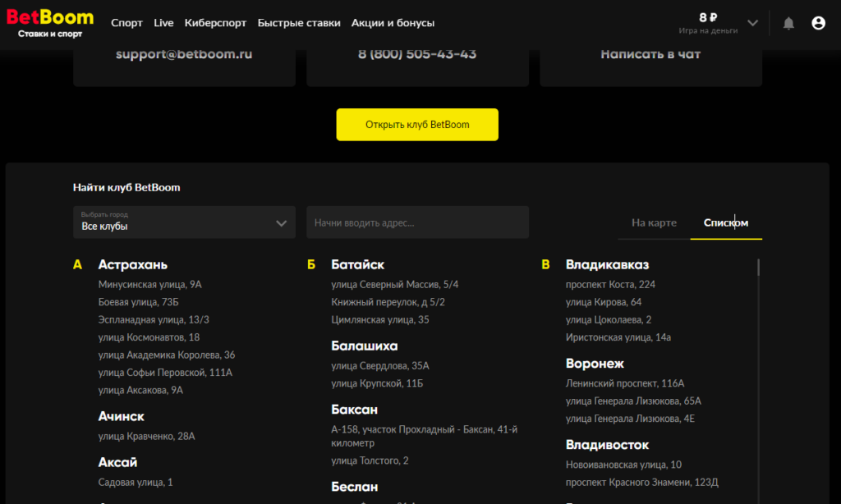Select улица Академика Королева, 36
The height and width of the screenshot is (504, 841).
(x=166, y=355)
